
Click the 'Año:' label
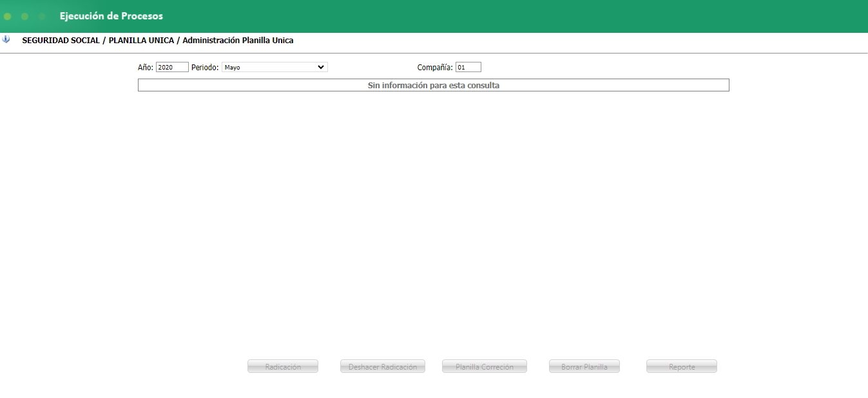click(146, 67)
